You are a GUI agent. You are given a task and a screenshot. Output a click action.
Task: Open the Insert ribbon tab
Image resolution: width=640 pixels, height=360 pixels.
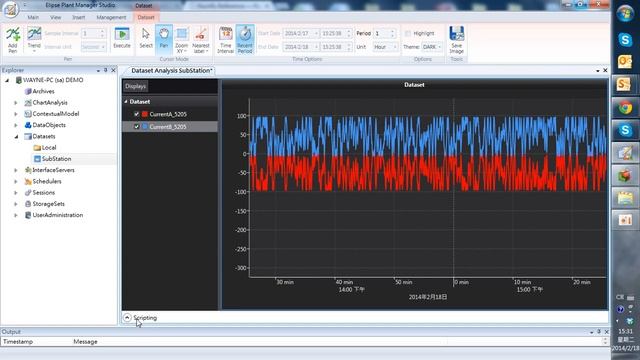tap(79, 18)
